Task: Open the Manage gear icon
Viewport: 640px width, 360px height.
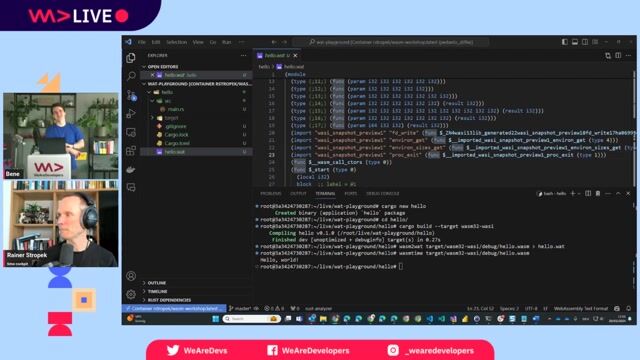Action: point(131,294)
